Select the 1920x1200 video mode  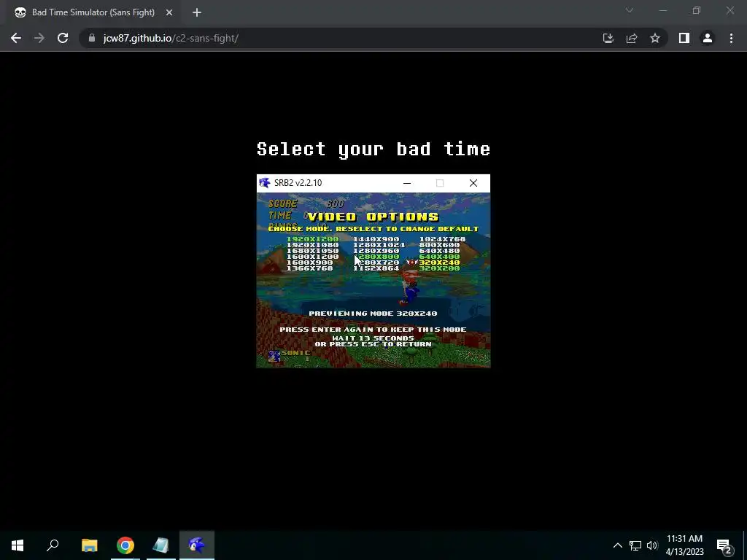click(x=312, y=239)
